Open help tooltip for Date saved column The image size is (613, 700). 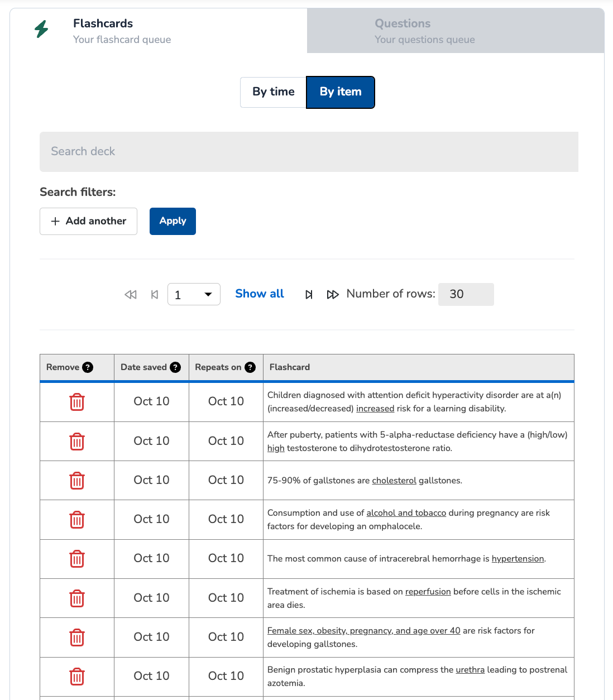tap(175, 367)
